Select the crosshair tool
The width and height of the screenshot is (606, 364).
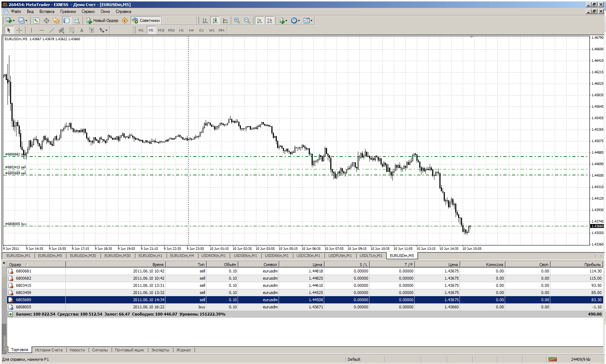click(x=19, y=30)
